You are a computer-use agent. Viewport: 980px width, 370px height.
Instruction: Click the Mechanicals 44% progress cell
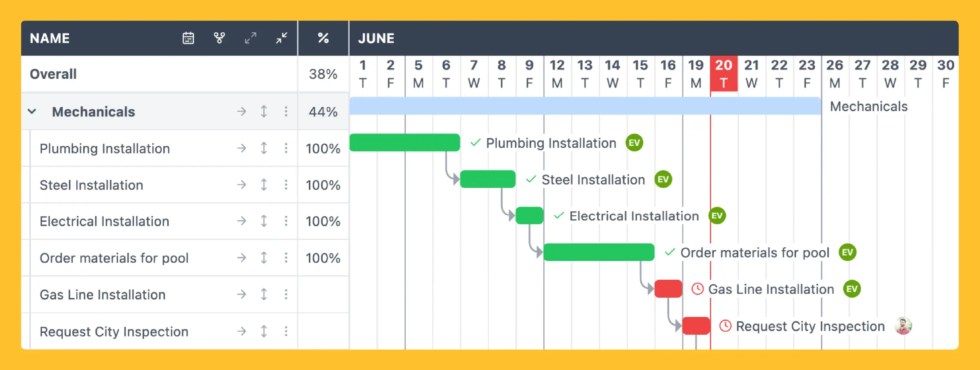tap(323, 111)
